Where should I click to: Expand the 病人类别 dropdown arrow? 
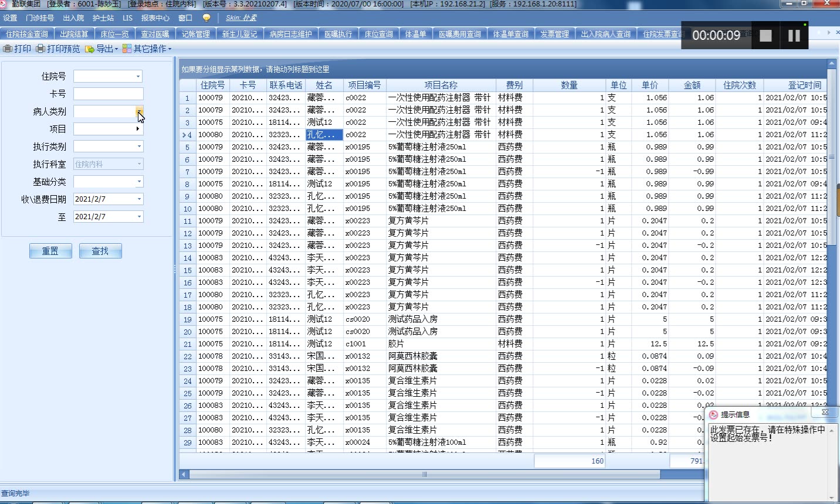tap(139, 111)
